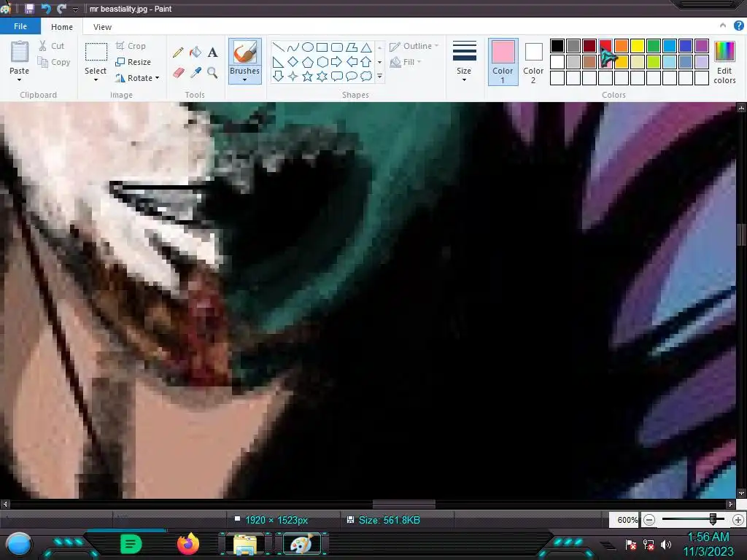
Task: Redo the last action
Action: click(x=61, y=9)
